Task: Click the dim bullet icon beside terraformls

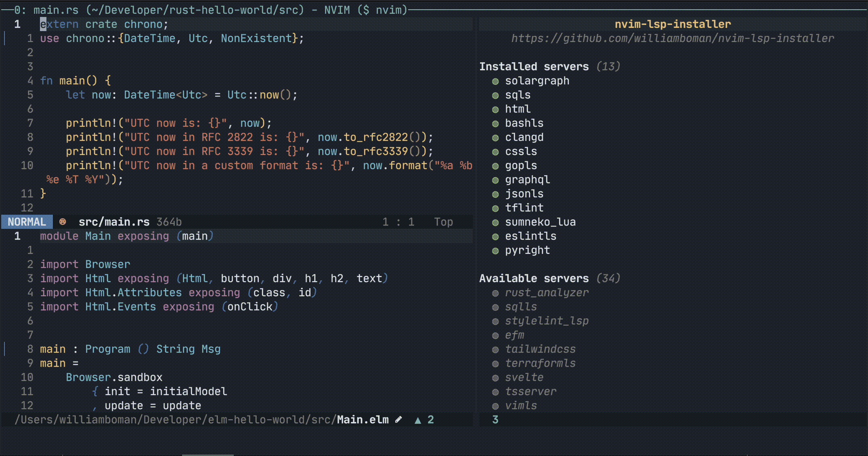Action: 495,364
